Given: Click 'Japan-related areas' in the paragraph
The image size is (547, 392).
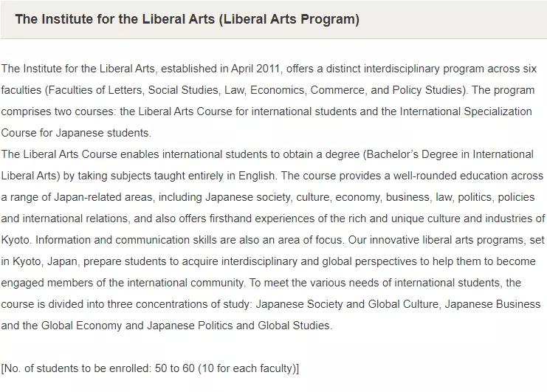Looking at the screenshot, I should tap(103, 197).
